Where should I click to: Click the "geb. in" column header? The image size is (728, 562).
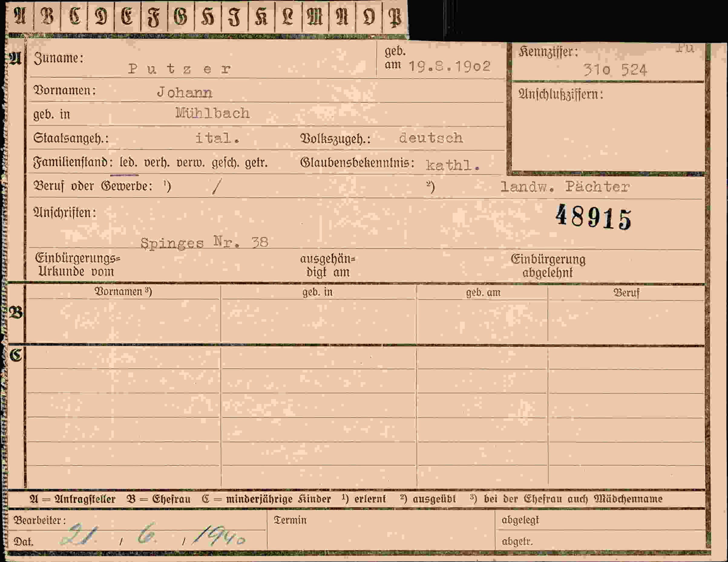point(317,292)
